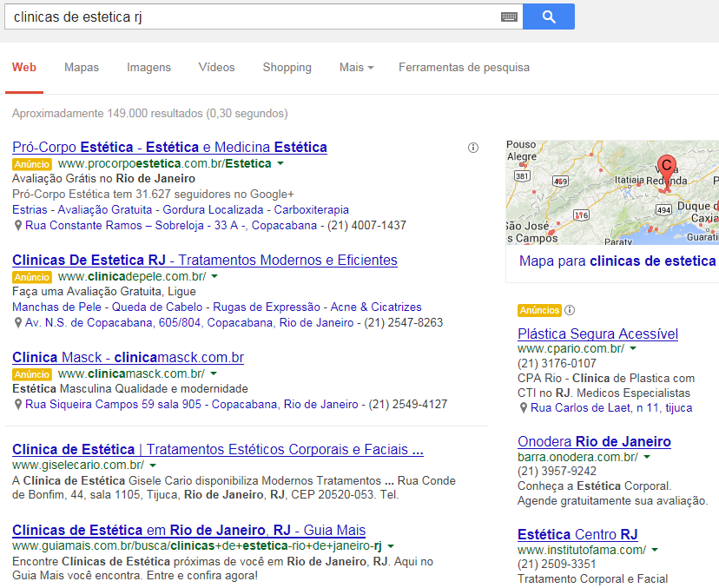Screen dimensions: 719x588
Task: Click Rua Siqueira Campos 59 address link
Action: (192, 405)
